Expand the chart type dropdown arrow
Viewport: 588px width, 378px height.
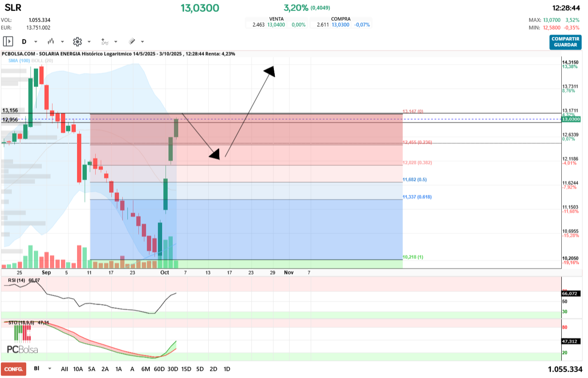pos(62,41)
